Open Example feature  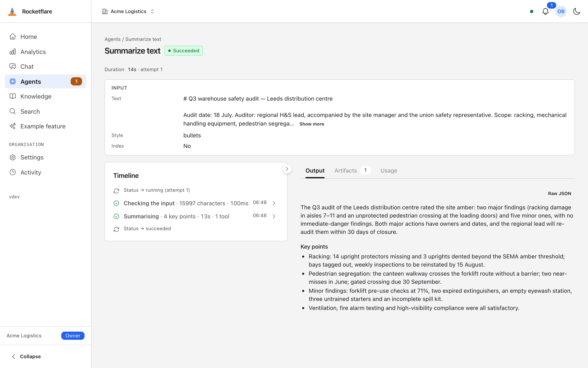coord(46,126)
